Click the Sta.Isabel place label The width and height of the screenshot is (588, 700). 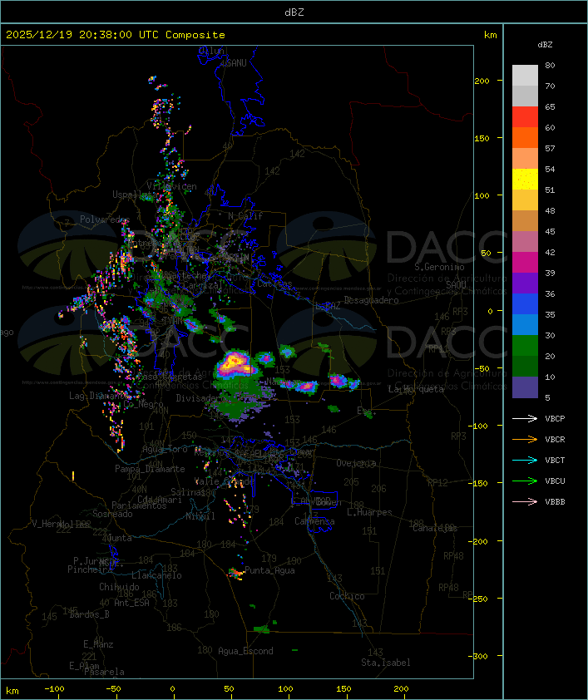386,663
